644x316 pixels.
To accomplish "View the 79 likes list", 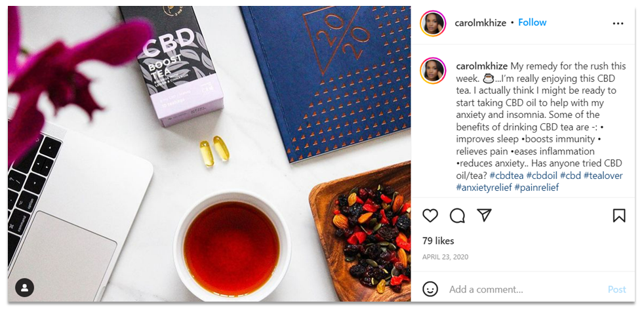I will (x=438, y=241).
